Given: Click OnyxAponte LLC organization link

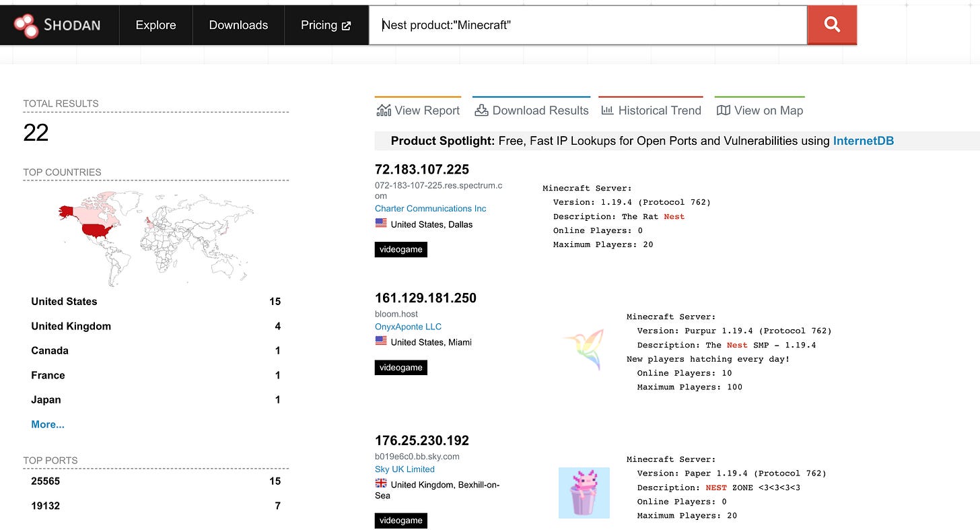Looking at the screenshot, I should click(409, 327).
